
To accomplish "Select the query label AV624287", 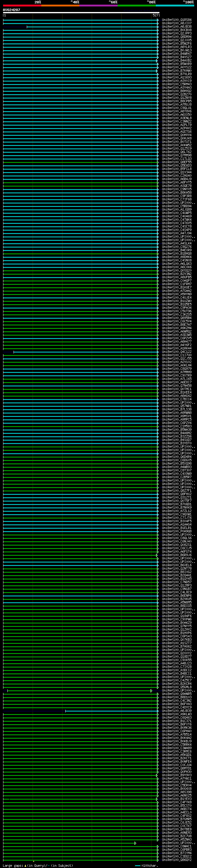I will (11, 10).
